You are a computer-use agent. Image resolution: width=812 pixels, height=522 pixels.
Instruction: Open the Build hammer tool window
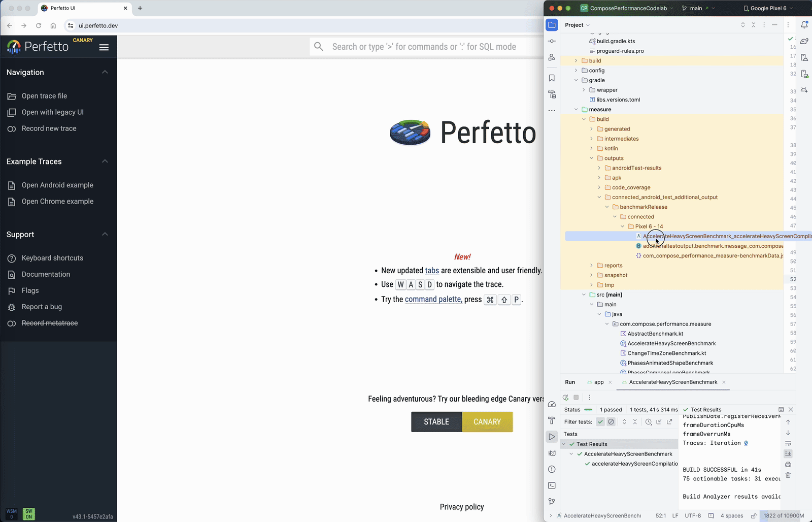[x=552, y=420]
